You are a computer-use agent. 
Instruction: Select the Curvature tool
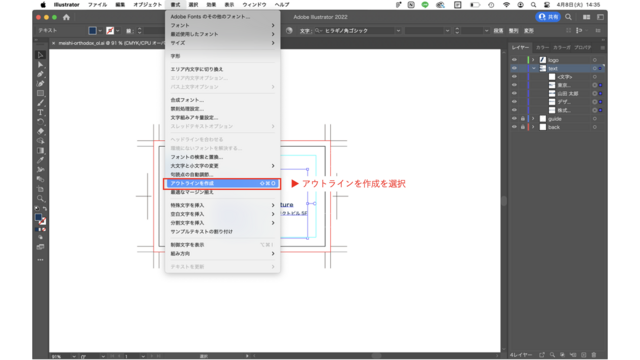point(40,84)
